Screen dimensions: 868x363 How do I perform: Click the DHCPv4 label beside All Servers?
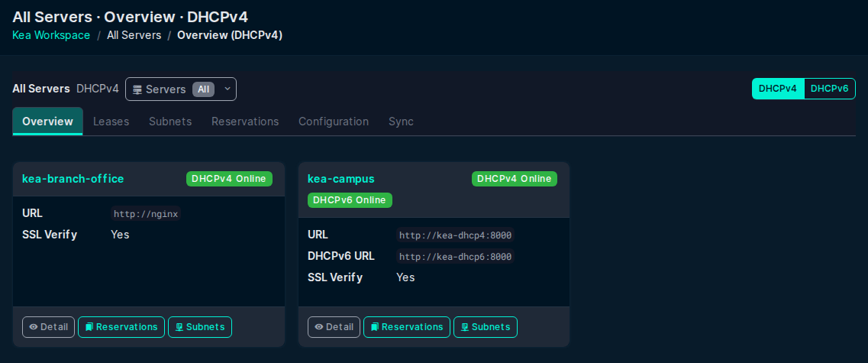98,89
